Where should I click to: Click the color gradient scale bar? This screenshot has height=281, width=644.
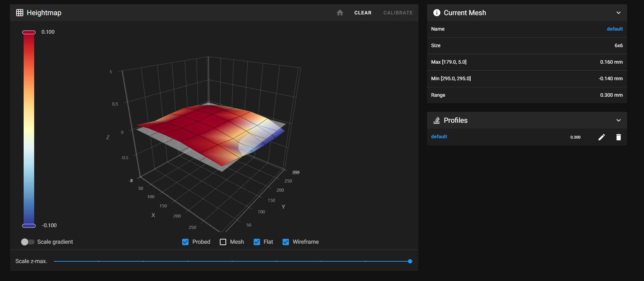[x=29, y=129]
